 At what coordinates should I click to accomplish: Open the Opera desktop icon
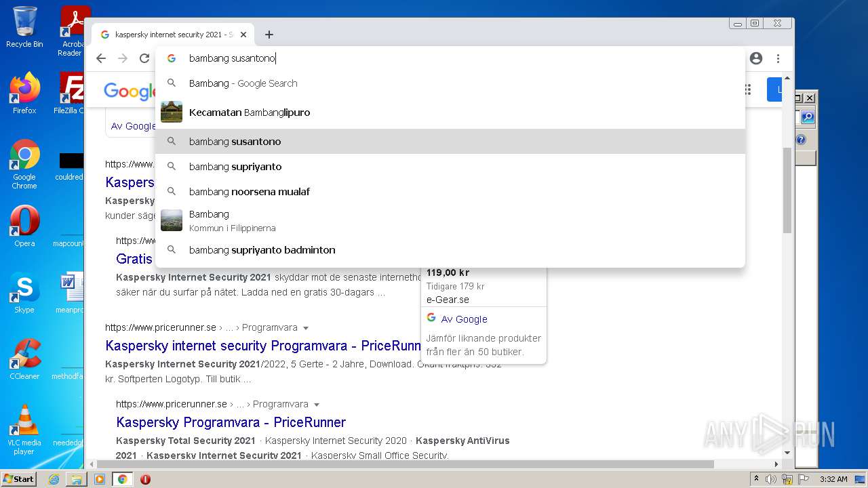click(24, 226)
